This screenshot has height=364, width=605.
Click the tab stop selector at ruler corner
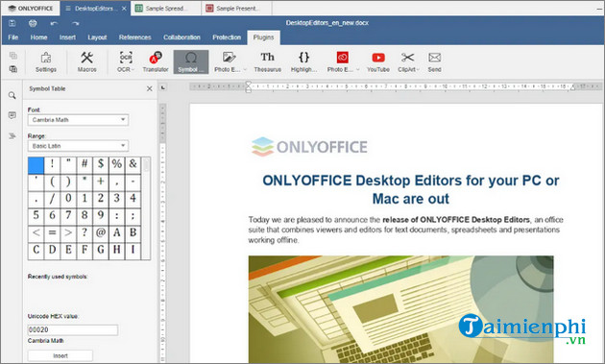pos(163,87)
